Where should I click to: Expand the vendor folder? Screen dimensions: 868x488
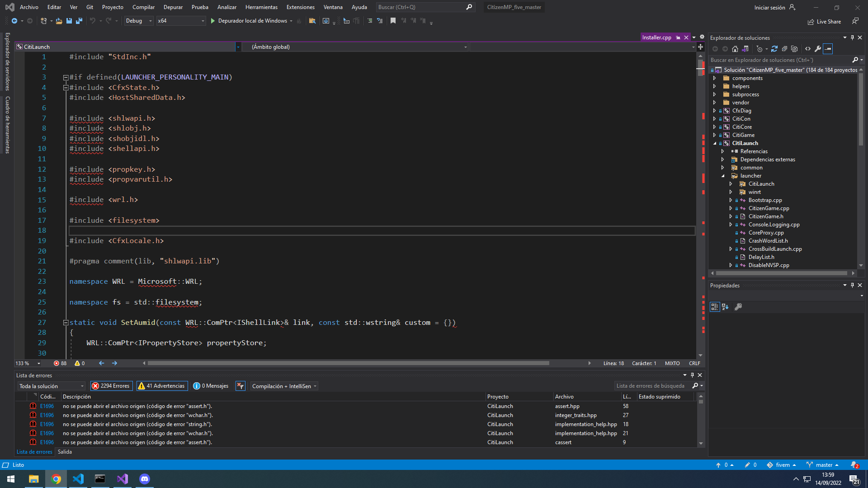714,103
